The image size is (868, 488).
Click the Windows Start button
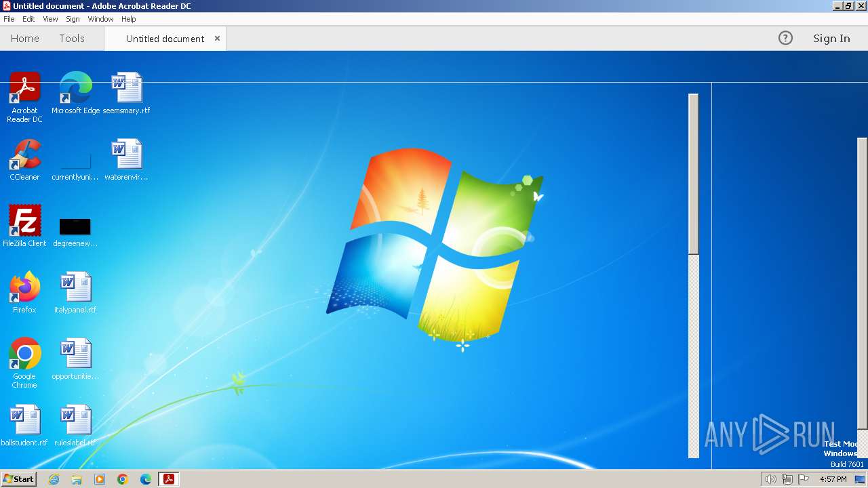point(18,479)
